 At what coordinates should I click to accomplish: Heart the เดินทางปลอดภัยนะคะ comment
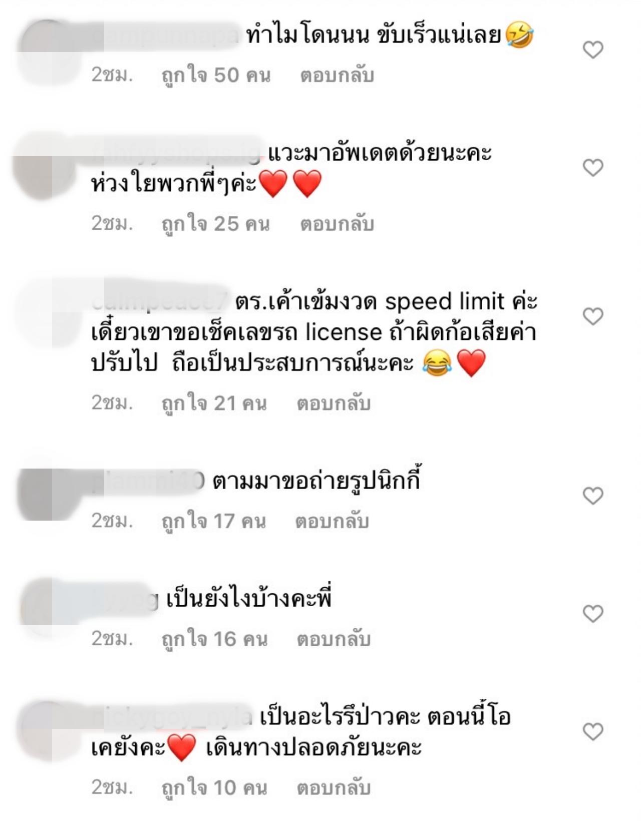593,732
